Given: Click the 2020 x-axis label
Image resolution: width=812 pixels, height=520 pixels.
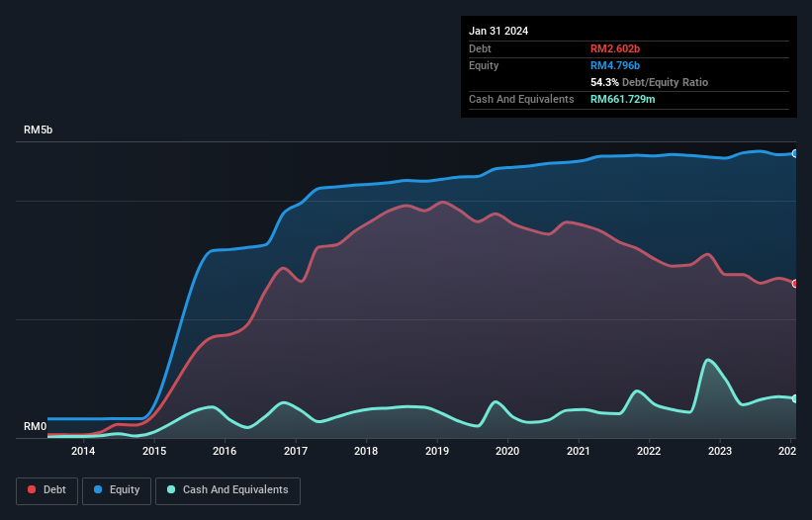Looking at the screenshot, I should (x=507, y=451).
